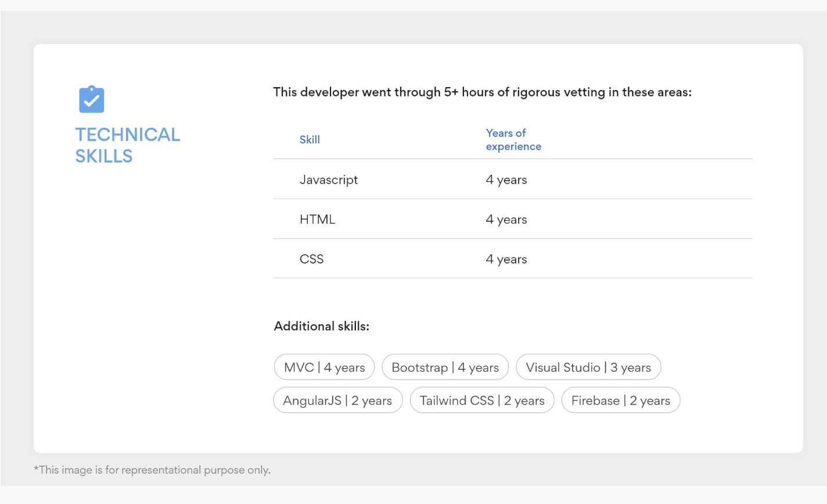This screenshot has height=504, width=827.
Task: Select the HTML skill cell
Action: click(317, 219)
